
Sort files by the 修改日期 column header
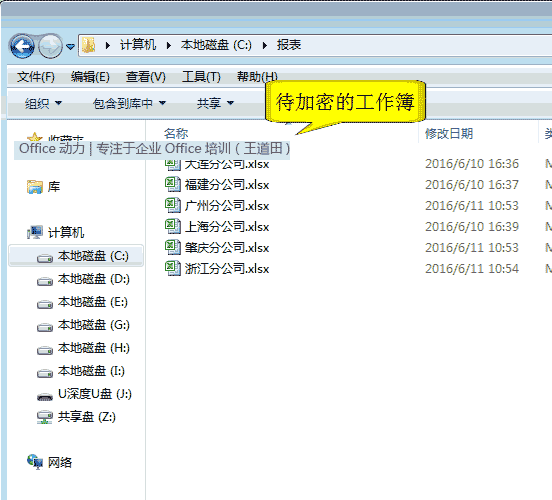pos(449,133)
